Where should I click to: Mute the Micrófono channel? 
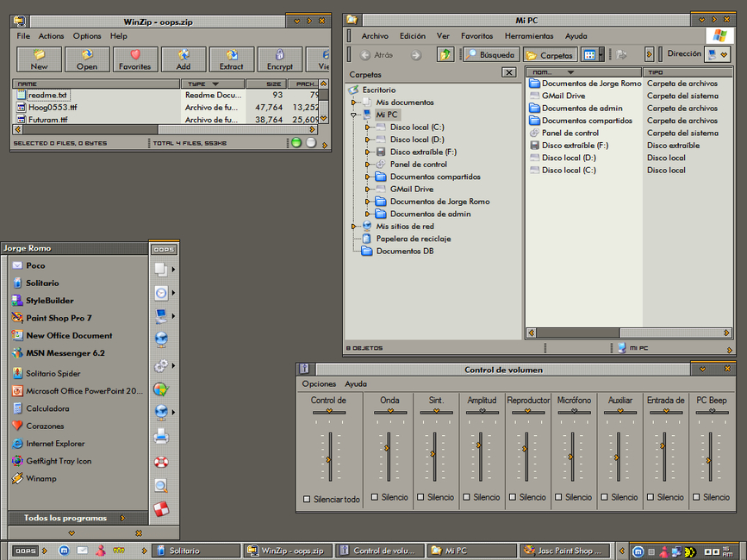click(558, 497)
